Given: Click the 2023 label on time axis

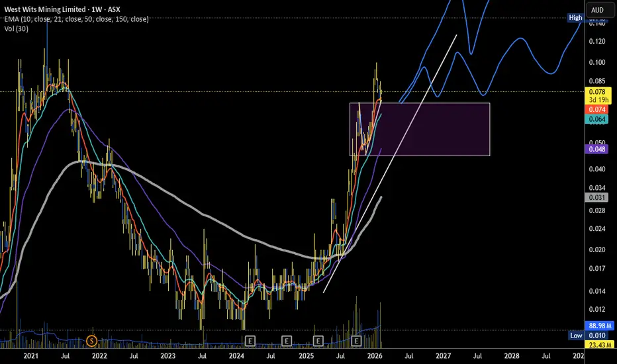Looking at the screenshot, I should point(168,356).
